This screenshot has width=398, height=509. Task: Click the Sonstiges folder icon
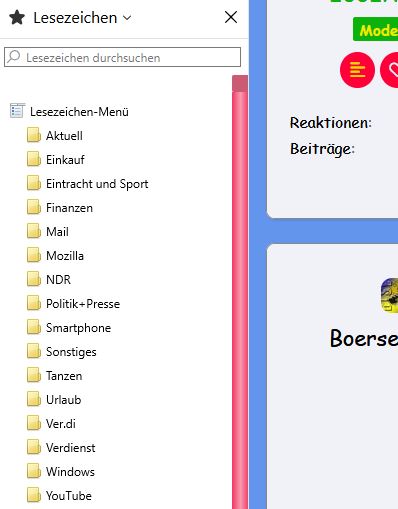point(34,351)
